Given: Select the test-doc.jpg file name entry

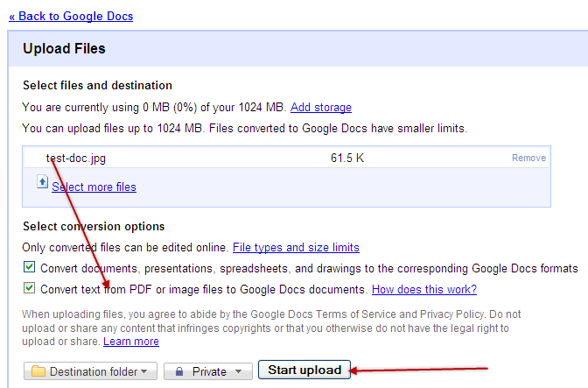Looking at the screenshot, I should 76,159.
